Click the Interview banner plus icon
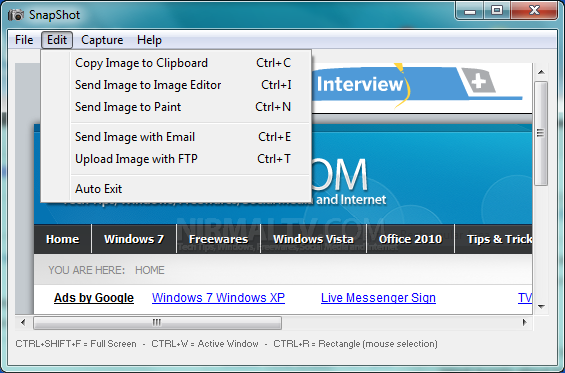The image size is (565, 373). tap(479, 82)
